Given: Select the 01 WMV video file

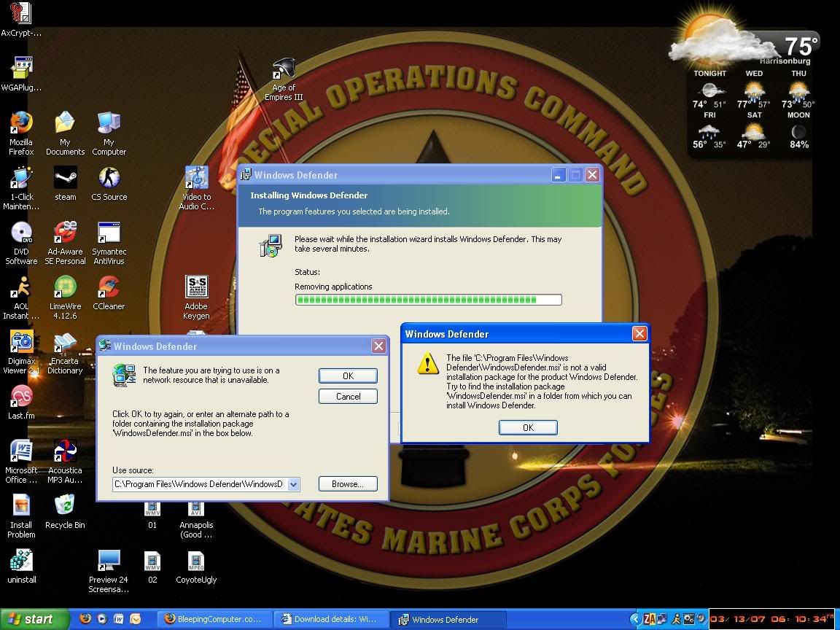Looking at the screenshot, I should (152, 516).
